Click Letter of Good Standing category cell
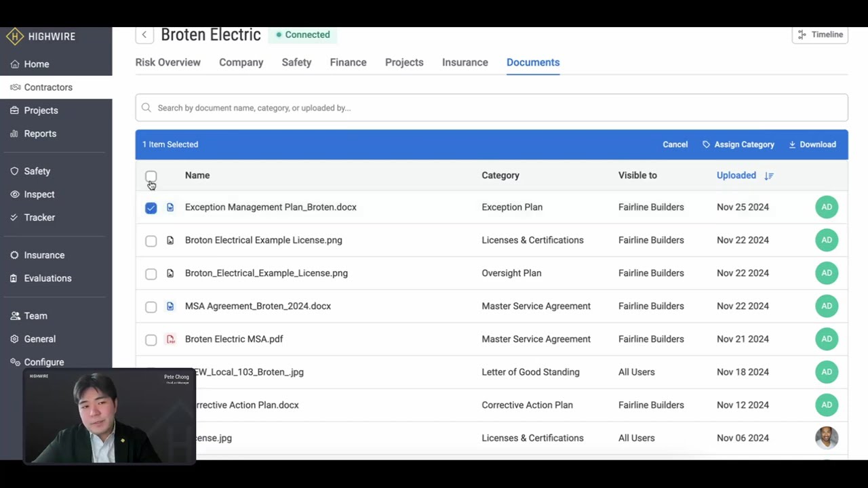This screenshot has width=868, height=488. click(530, 372)
